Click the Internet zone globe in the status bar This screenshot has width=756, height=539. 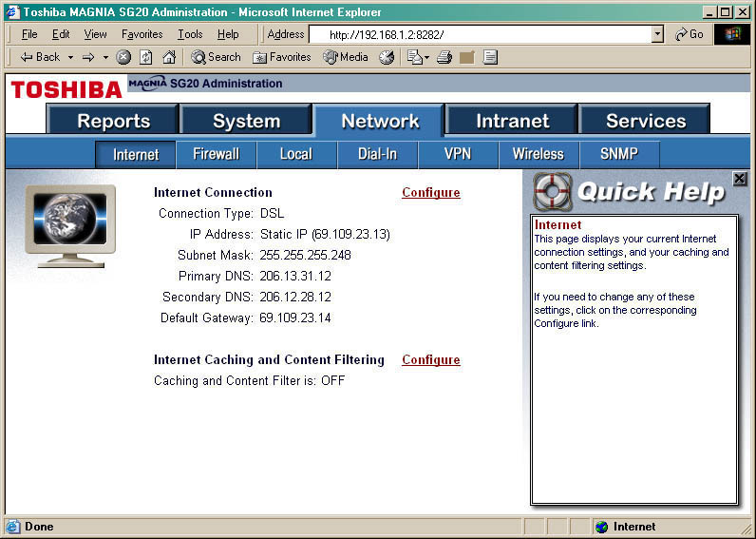click(601, 527)
